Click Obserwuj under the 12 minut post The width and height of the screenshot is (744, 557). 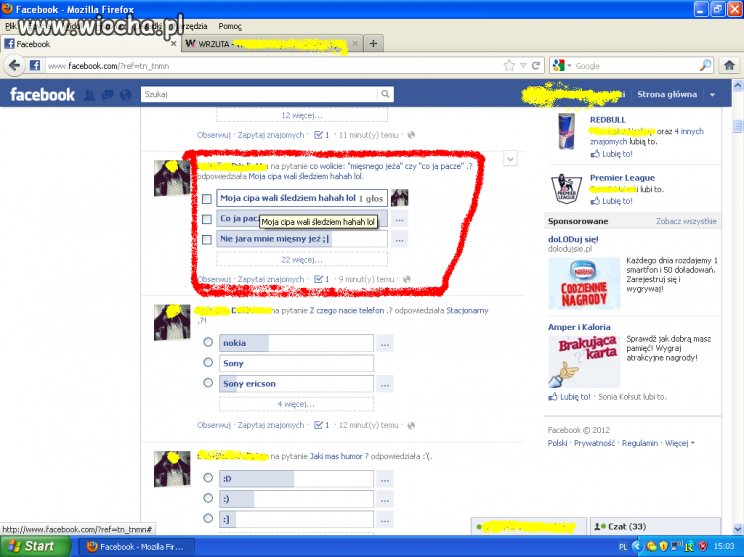214,425
